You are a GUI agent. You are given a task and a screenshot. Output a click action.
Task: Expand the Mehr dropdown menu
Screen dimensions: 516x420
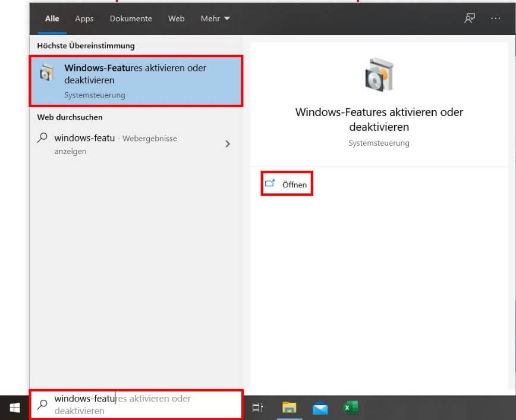point(215,18)
